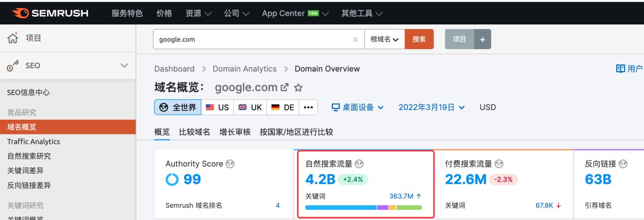Switch to the 概览 tab

[162, 132]
